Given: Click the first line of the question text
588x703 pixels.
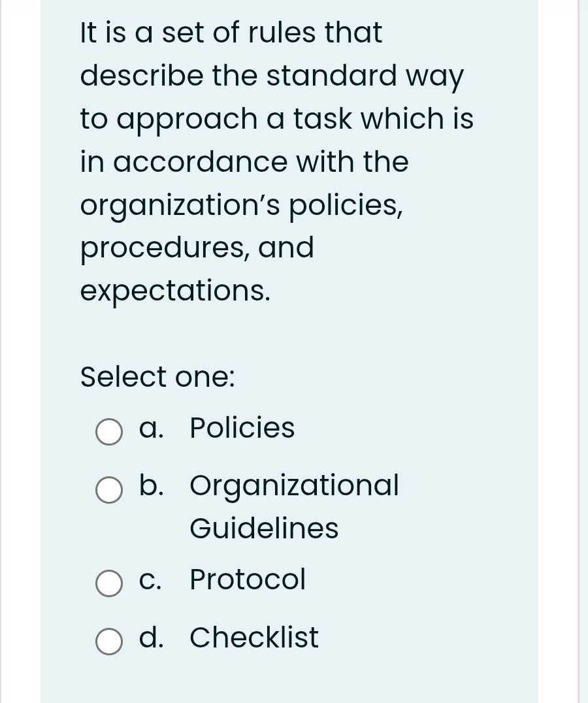Looking at the screenshot, I should pyautogui.click(x=231, y=33).
